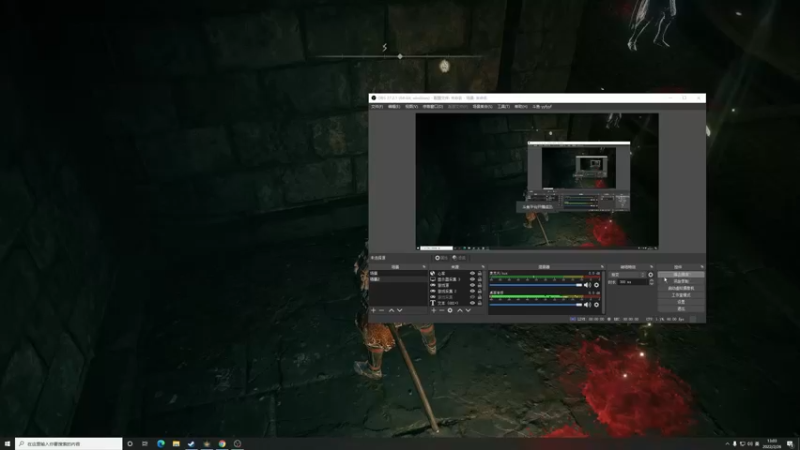800x450 pixels.
Task: Move the scene down in the Scenes panel
Action: point(399,310)
